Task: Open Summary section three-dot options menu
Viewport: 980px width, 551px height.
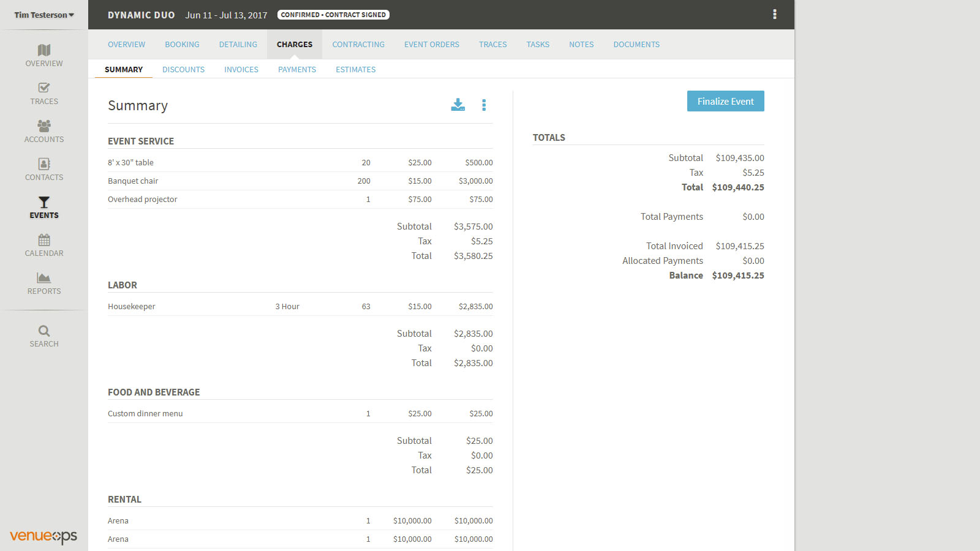Action: coord(484,105)
